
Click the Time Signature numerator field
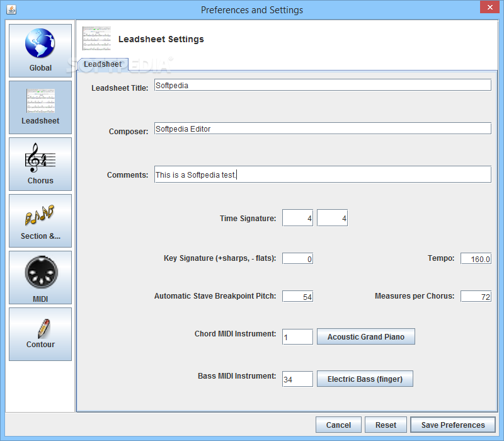click(x=297, y=218)
